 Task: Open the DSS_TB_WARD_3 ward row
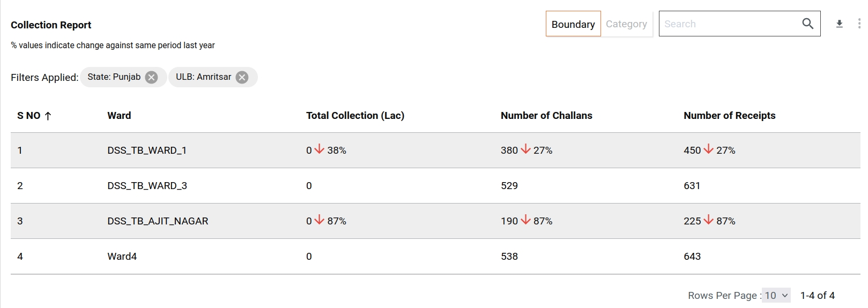click(147, 186)
